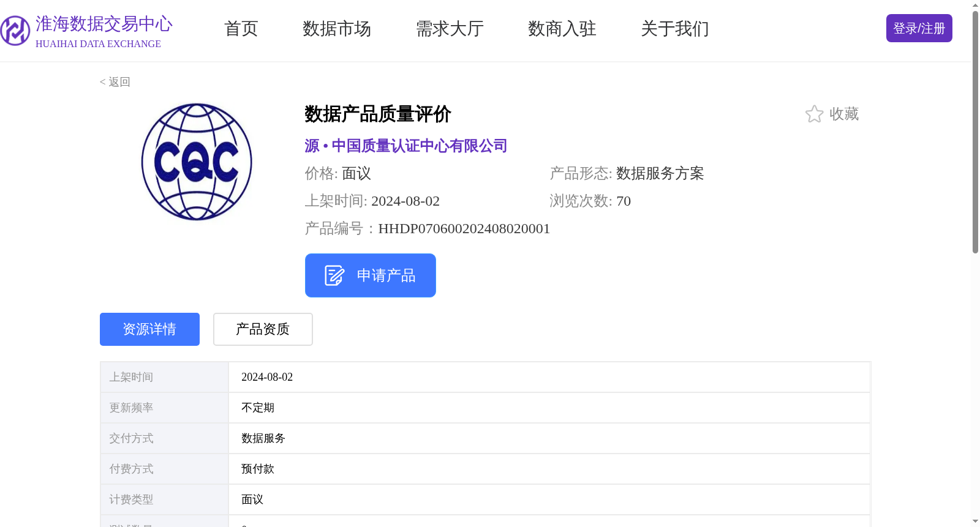The height and width of the screenshot is (527, 980).
Task: Click table label 更新频率
Action: coord(131,408)
